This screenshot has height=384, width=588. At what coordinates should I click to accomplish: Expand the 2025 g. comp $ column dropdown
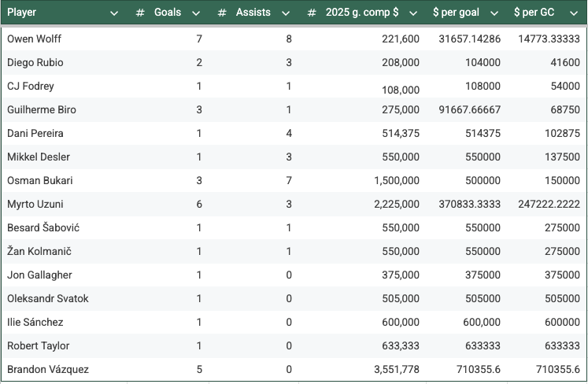click(x=413, y=13)
